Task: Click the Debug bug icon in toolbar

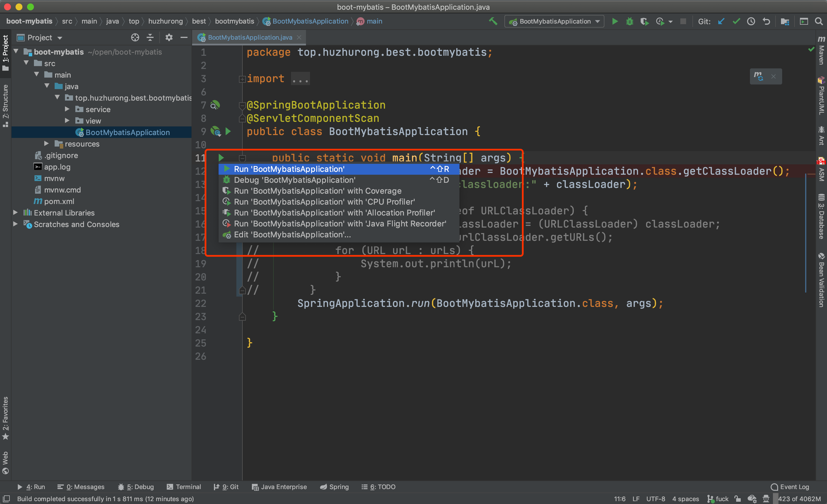Action: pos(629,22)
